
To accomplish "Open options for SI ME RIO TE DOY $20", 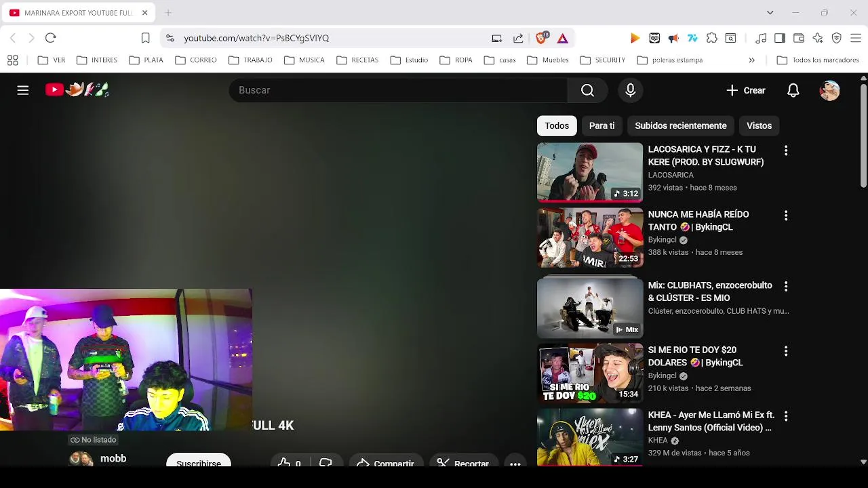I will (x=786, y=351).
